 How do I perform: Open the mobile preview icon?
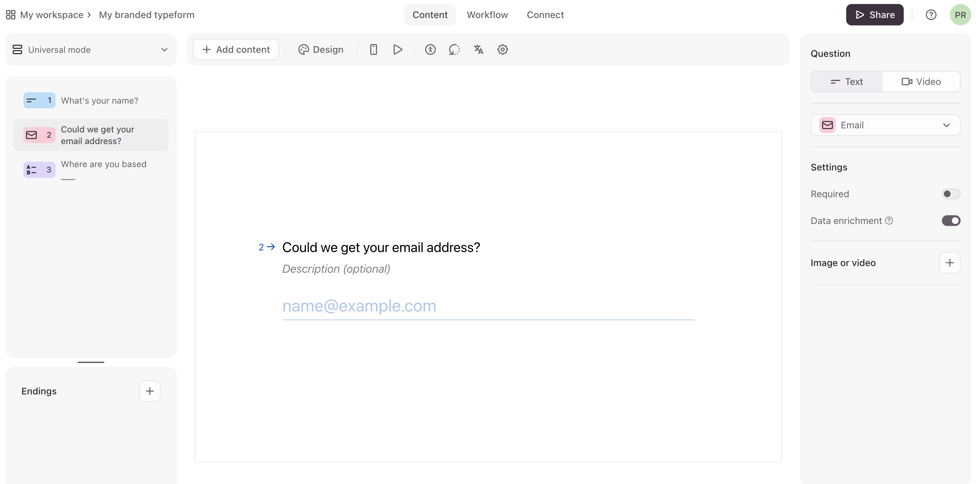[x=373, y=49]
